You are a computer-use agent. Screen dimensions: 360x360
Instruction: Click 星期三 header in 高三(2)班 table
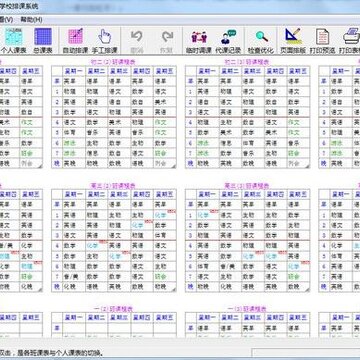pos(119,194)
